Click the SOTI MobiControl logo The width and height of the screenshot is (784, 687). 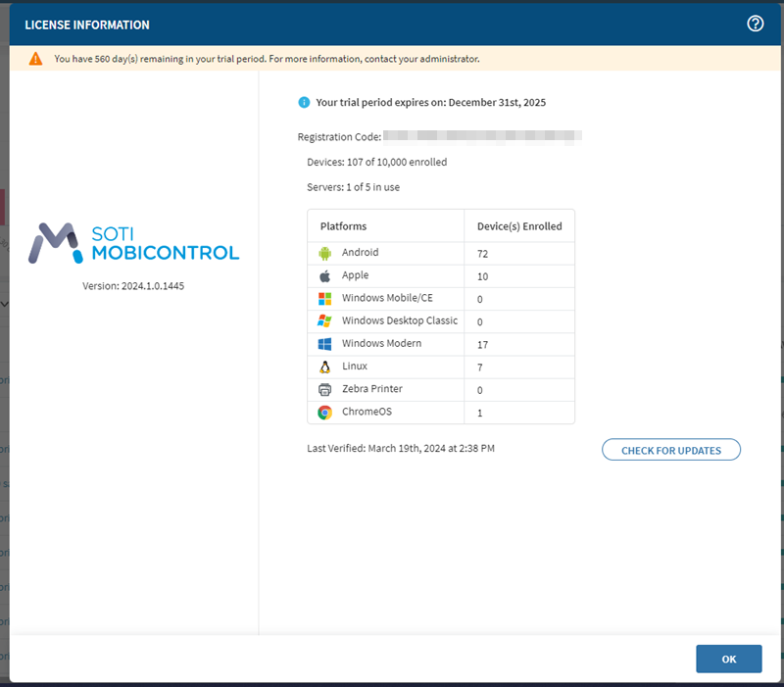(134, 243)
